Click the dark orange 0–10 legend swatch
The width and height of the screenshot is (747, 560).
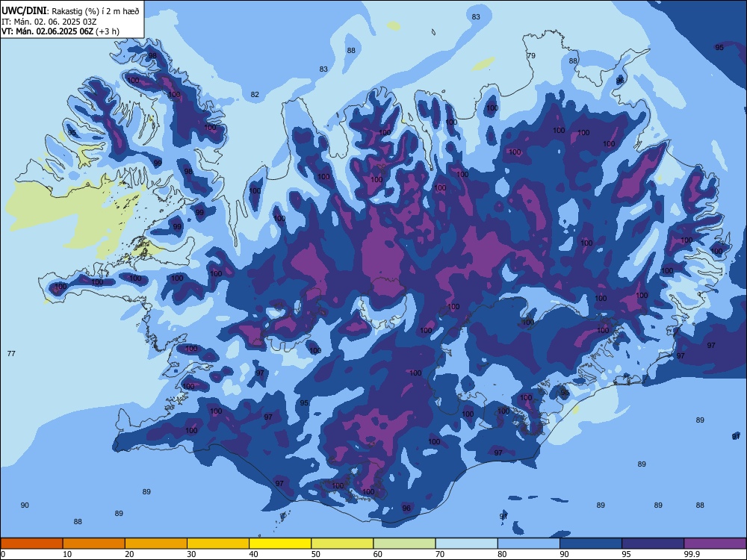pos(31,544)
